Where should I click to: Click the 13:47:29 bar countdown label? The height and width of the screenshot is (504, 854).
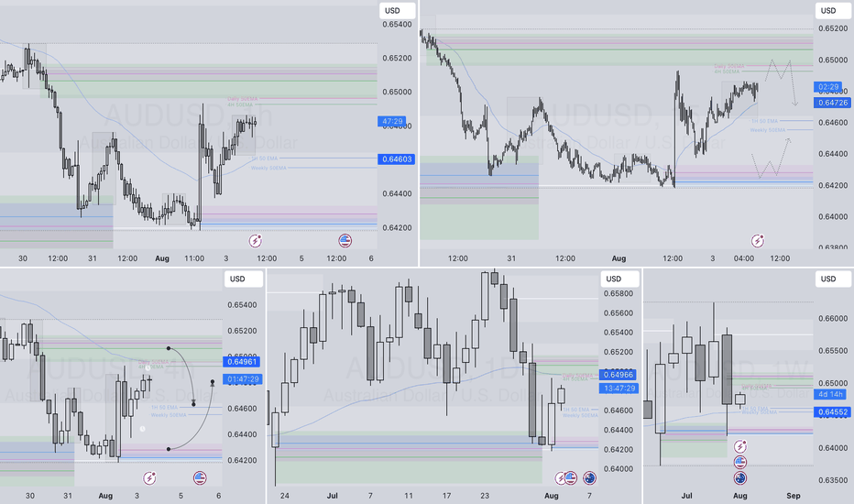click(619, 388)
